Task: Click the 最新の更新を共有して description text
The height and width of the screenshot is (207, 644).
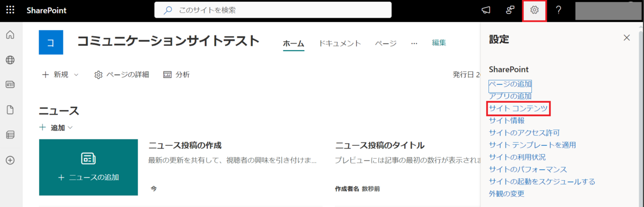Action: 233,160
